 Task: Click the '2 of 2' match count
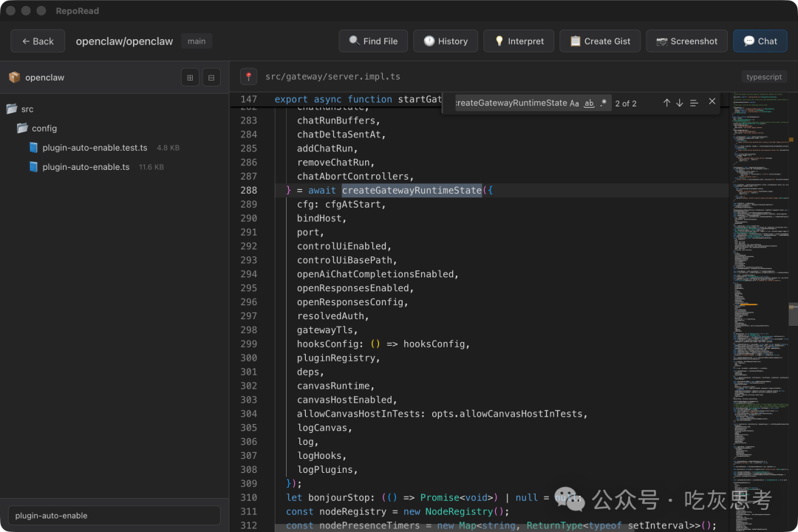coord(626,103)
